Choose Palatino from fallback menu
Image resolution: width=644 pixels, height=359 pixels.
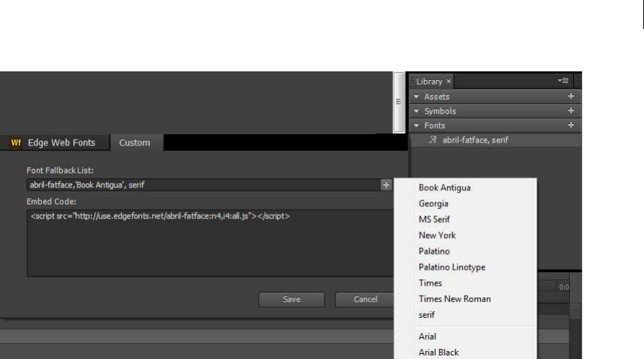click(x=434, y=252)
